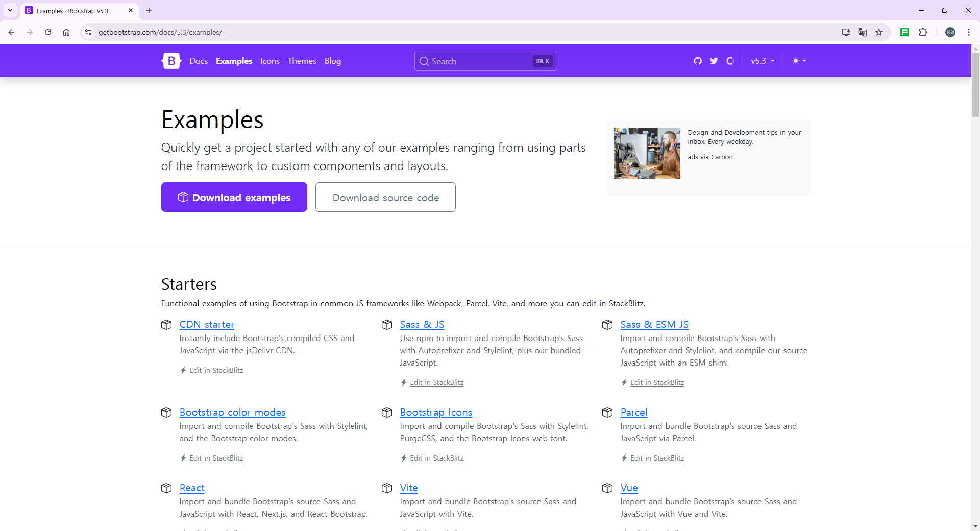Image resolution: width=980 pixels, height=531 pixels.
Task: Click box icon beside Sass & ESM JS
Action: pyautogui.click(x=607, y=325)
